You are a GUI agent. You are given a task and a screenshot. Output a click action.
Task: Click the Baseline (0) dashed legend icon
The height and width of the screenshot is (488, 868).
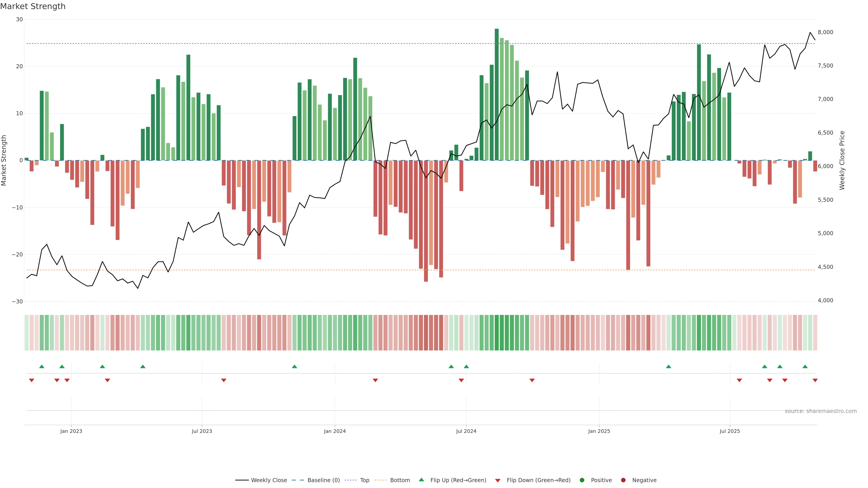click(x=297, y=480)
